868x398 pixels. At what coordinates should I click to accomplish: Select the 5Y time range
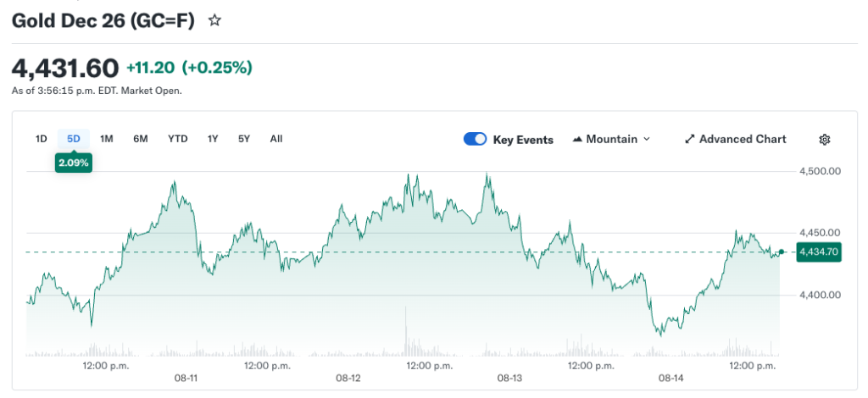coord(244,139)
